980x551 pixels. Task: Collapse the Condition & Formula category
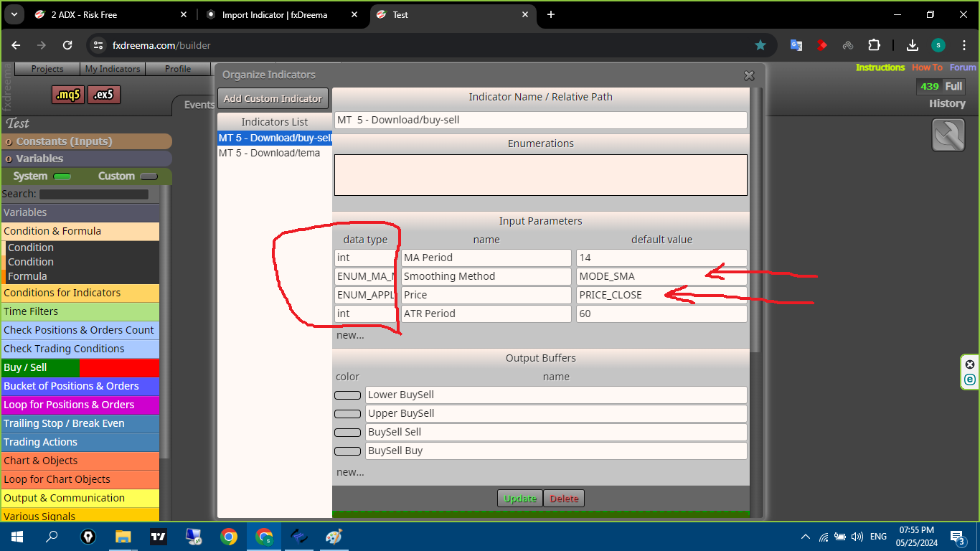80,231
